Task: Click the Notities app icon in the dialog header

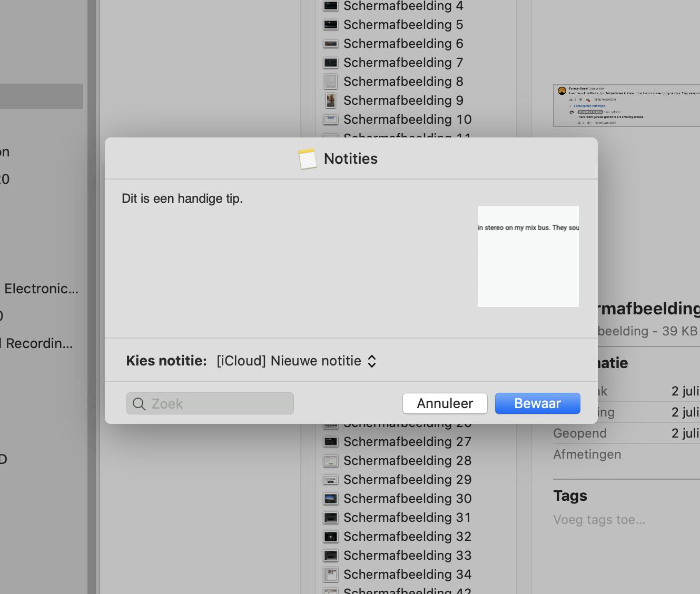Action: [306, 158]
